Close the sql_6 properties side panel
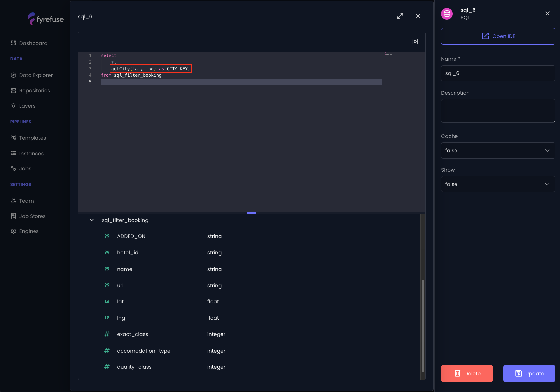 (547, 13)
